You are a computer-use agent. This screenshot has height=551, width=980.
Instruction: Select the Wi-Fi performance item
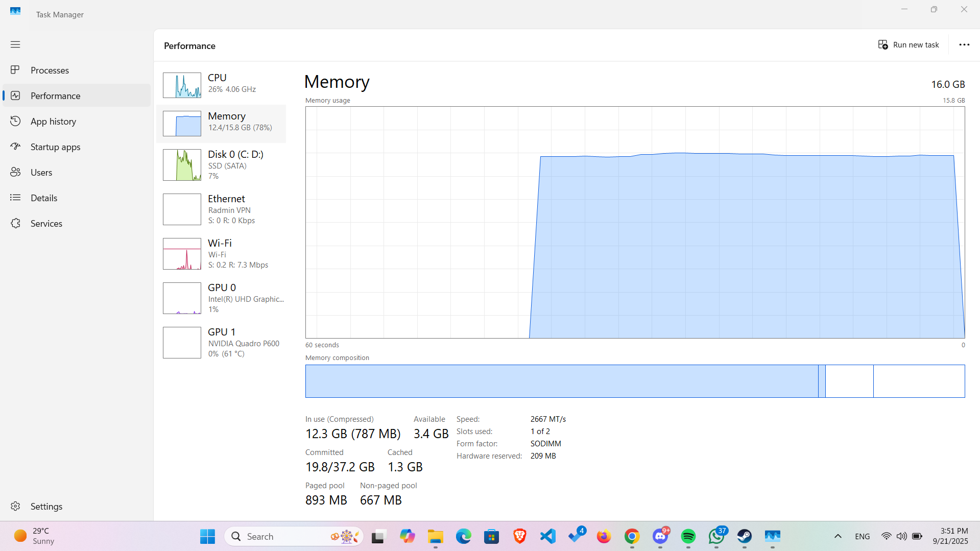pos(221,254)
